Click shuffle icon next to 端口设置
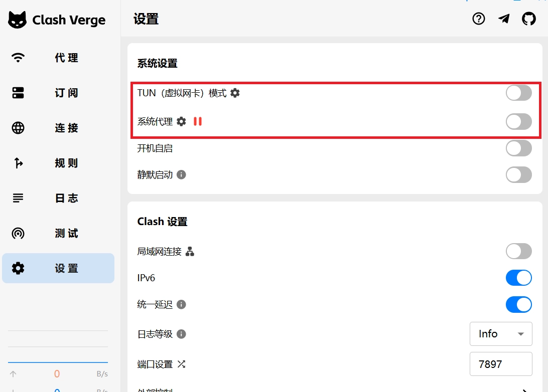This screenshot has width=548, height=392. pos(181,364)
